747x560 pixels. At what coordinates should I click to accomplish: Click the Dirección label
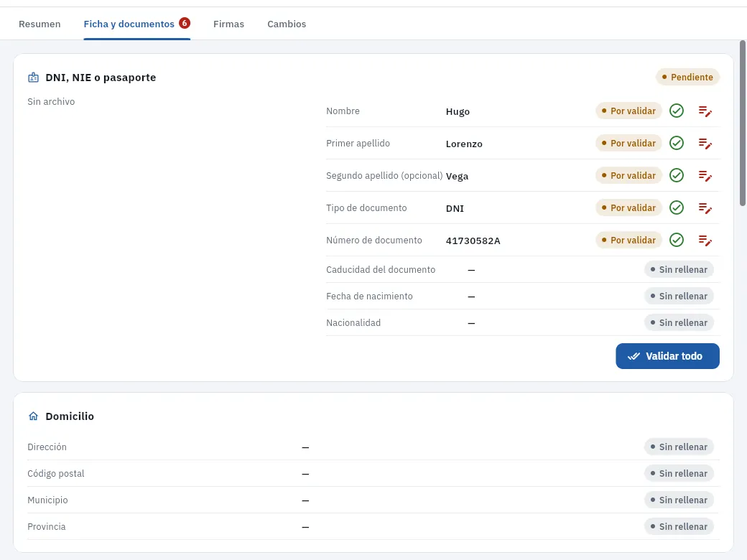coord(47,447)
